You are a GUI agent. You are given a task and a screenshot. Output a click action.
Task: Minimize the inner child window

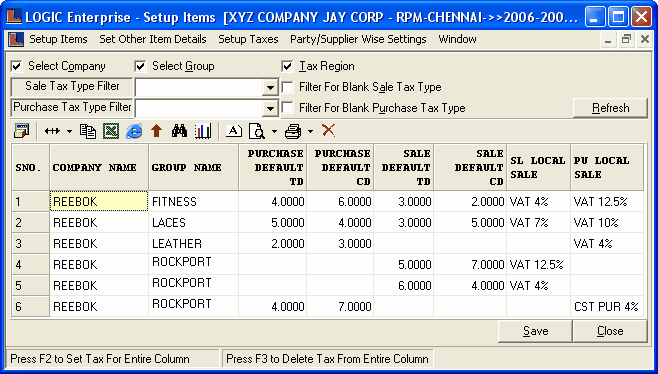pyautogui.click(x=608, y=40)
